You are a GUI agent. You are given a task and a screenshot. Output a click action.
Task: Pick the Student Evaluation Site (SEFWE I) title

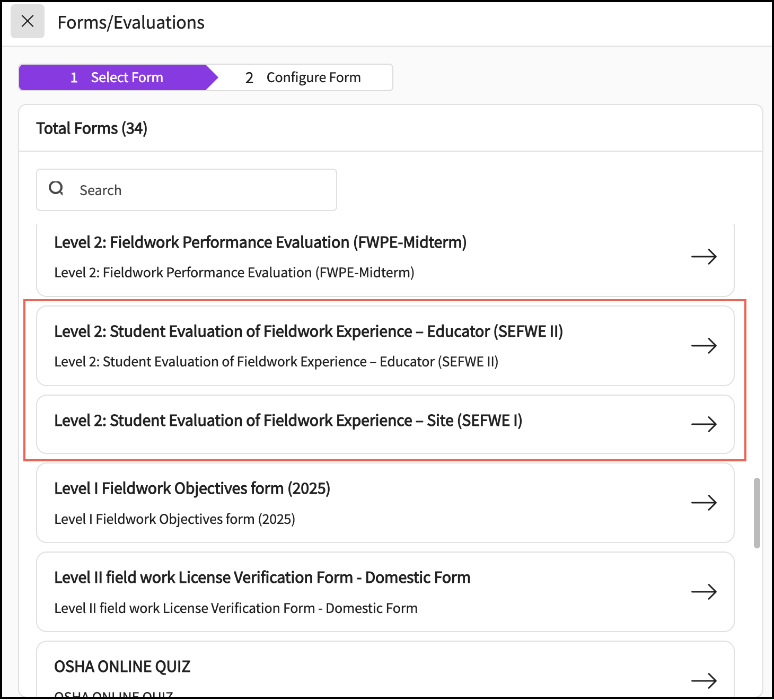click(x=288, y=421)
